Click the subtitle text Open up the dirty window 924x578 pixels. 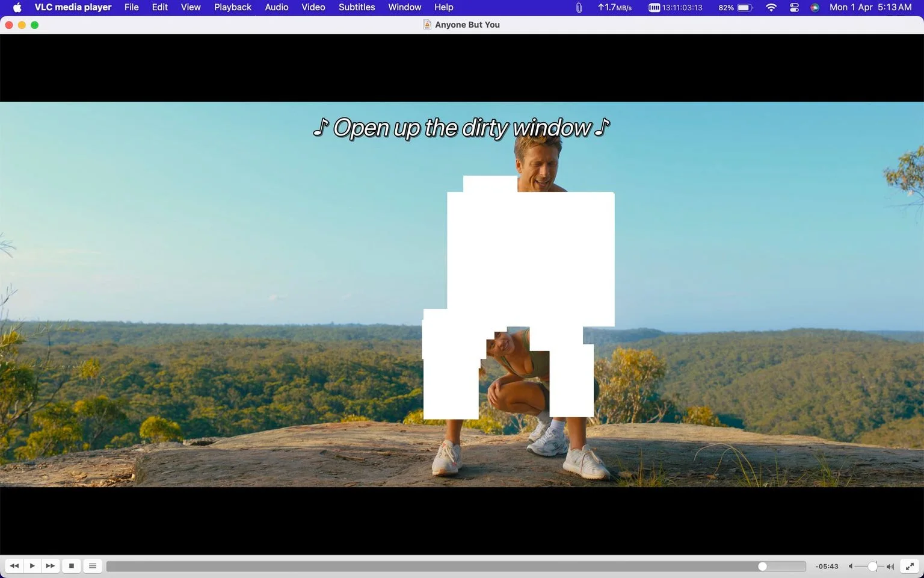point(461,128)
